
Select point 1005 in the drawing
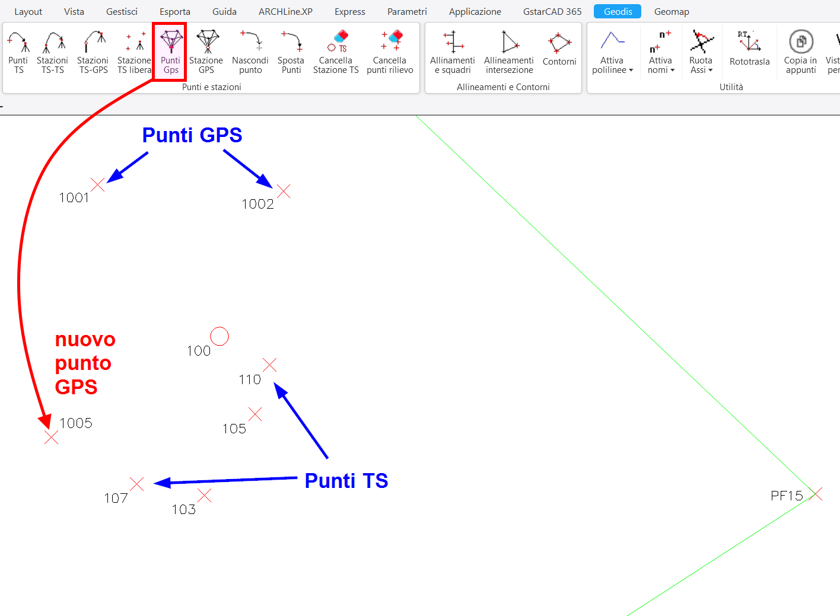coord(52,438)
